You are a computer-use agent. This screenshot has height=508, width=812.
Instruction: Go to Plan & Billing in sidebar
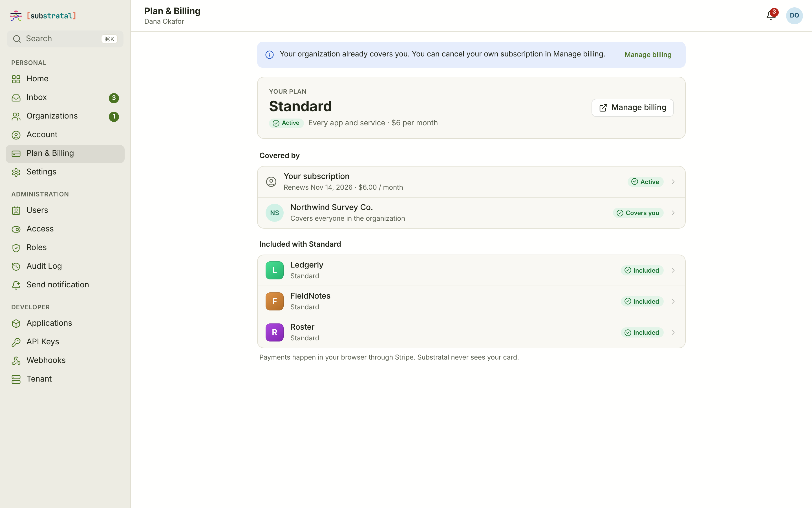click(65, 154)
